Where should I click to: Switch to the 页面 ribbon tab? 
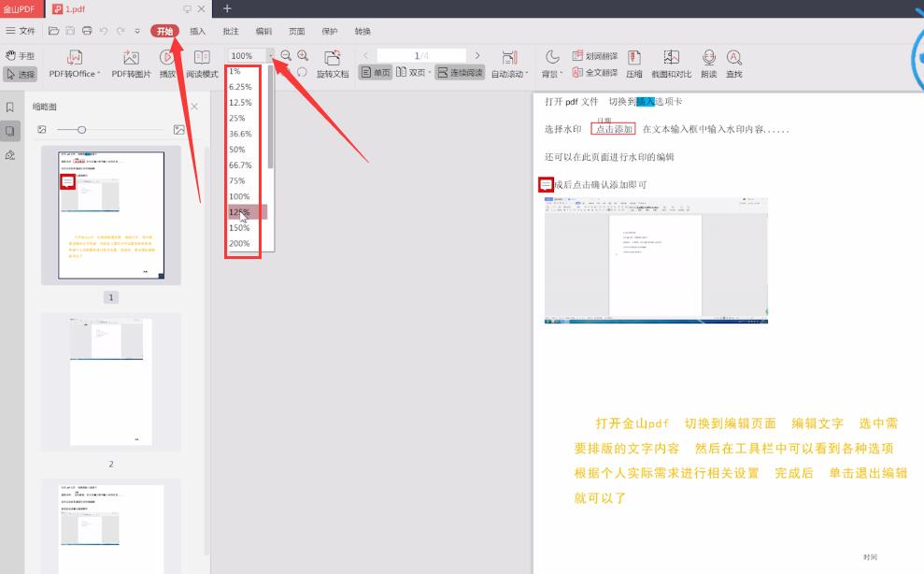(296, 31)
